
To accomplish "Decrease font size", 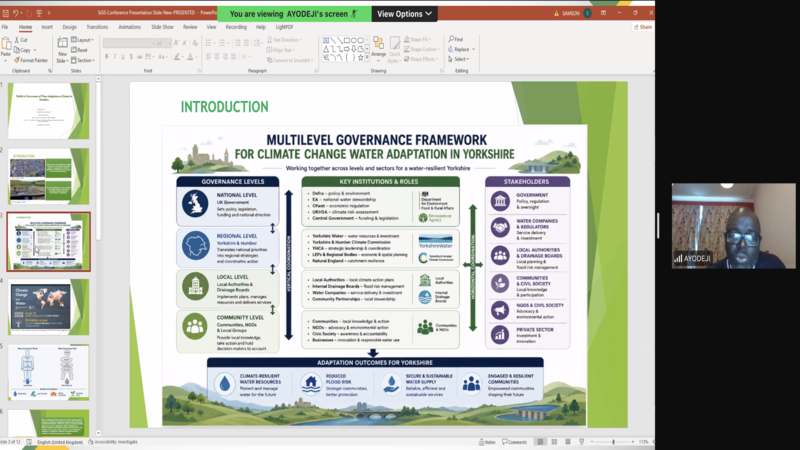I will coord(185,43).
